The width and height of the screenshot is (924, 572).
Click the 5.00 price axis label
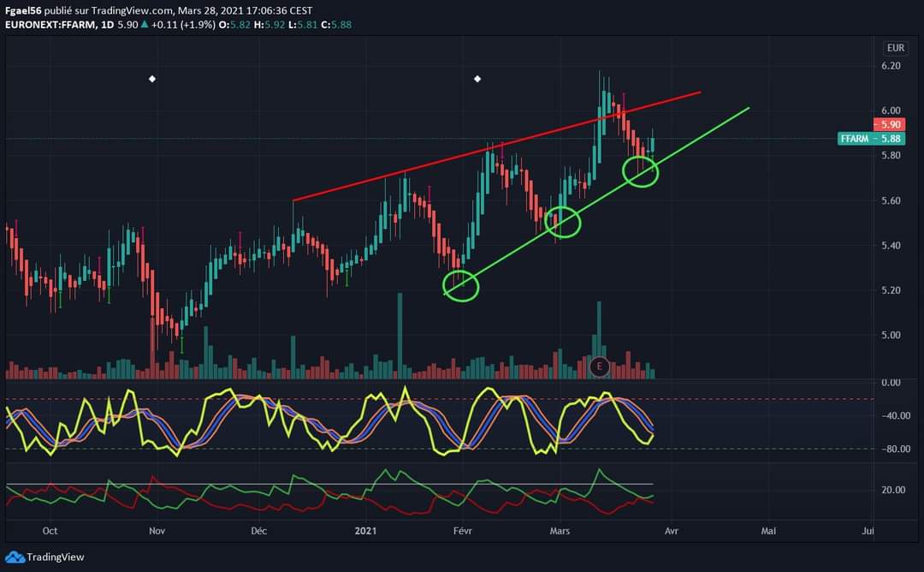891,335
